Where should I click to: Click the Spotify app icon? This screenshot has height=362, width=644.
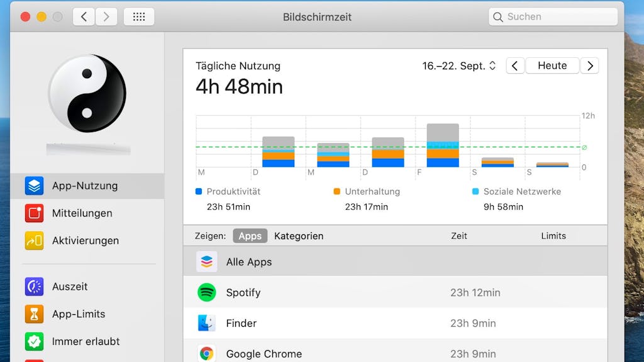[x=206, y=293]
